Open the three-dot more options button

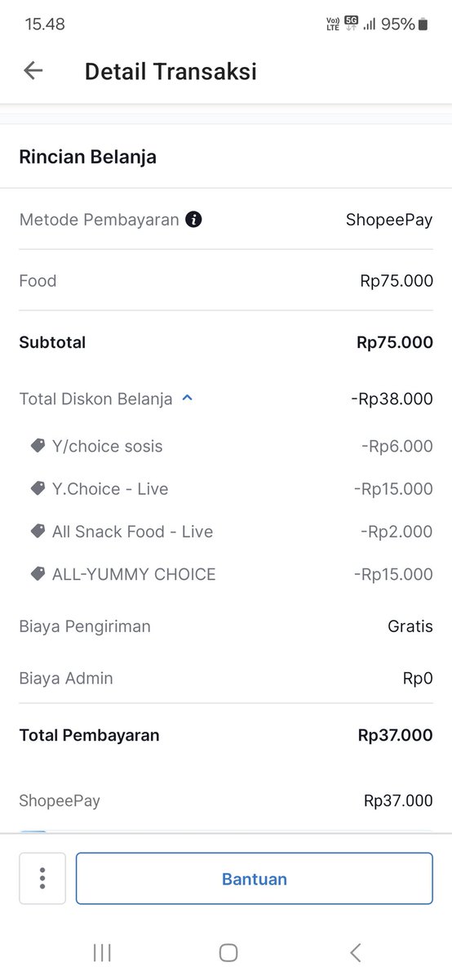(42, 879)
